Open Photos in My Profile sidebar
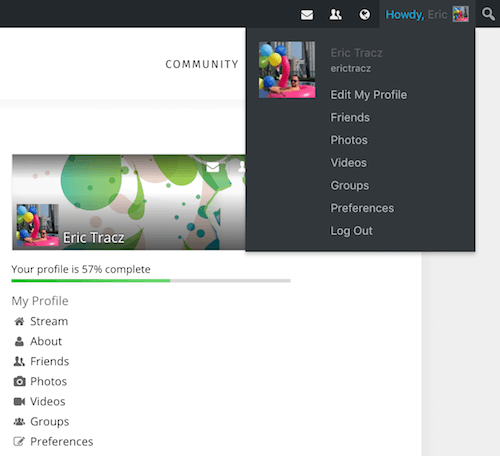The width and height of the screenshot is (500, 456). (49, 381)
